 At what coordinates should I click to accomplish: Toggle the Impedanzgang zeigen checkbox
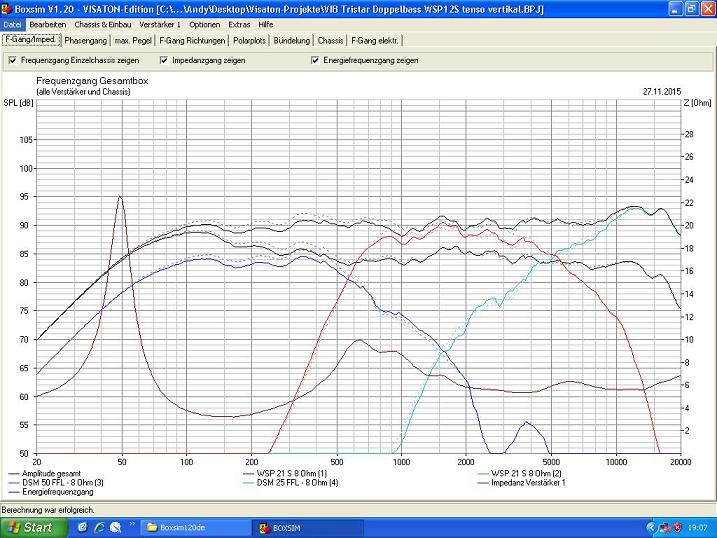[x=164, y=60]
